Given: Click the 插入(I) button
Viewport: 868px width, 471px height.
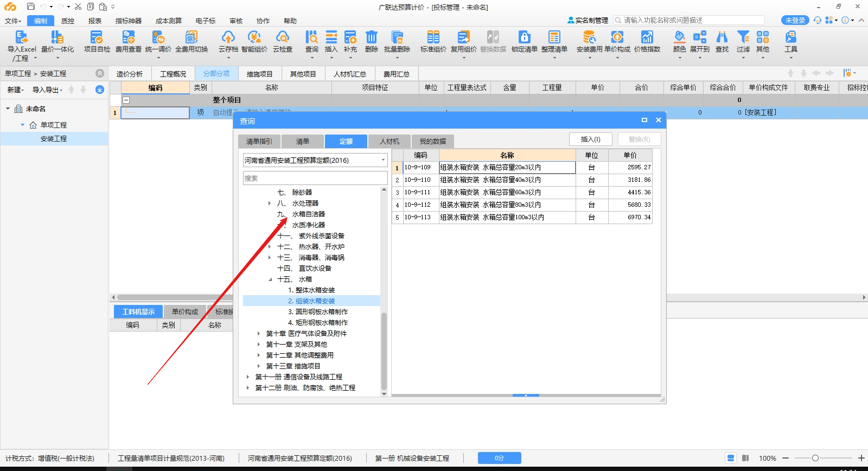Looking at the screenshot, I should click(x=591, y=139).
